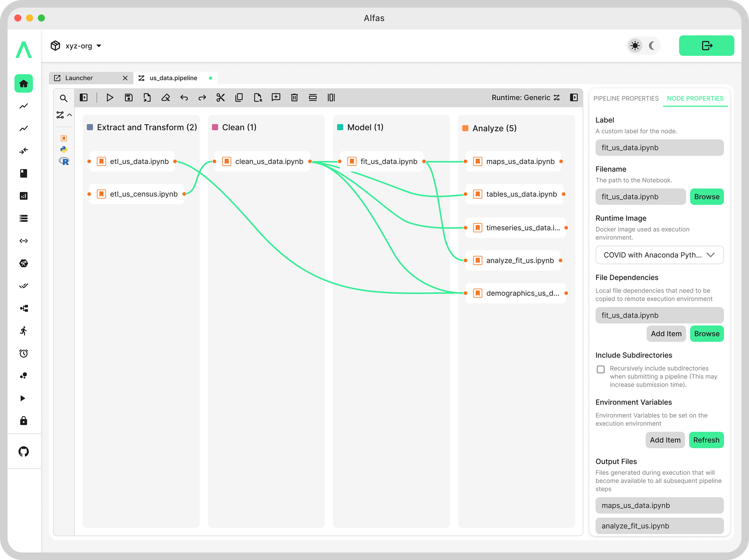The height and width of the screenshot is (560, 749).
Task: Click the add comment icon in toolbar
Action: 276,98
